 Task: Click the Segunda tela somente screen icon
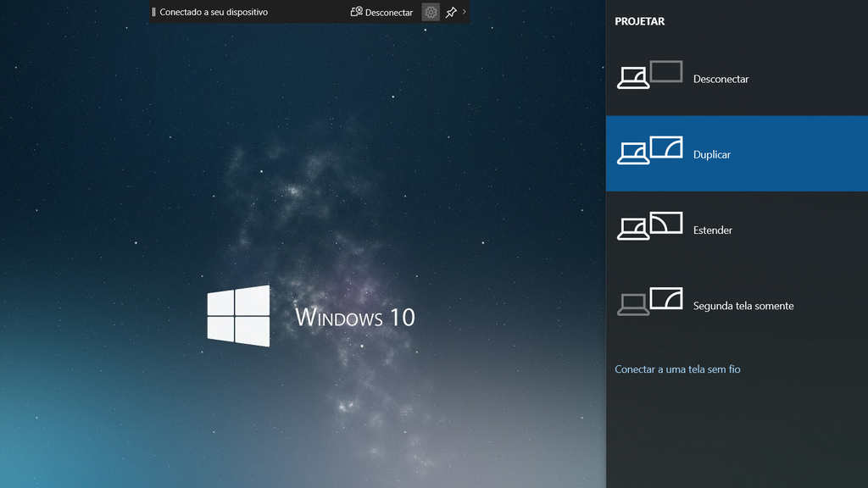tap(649, 302)
